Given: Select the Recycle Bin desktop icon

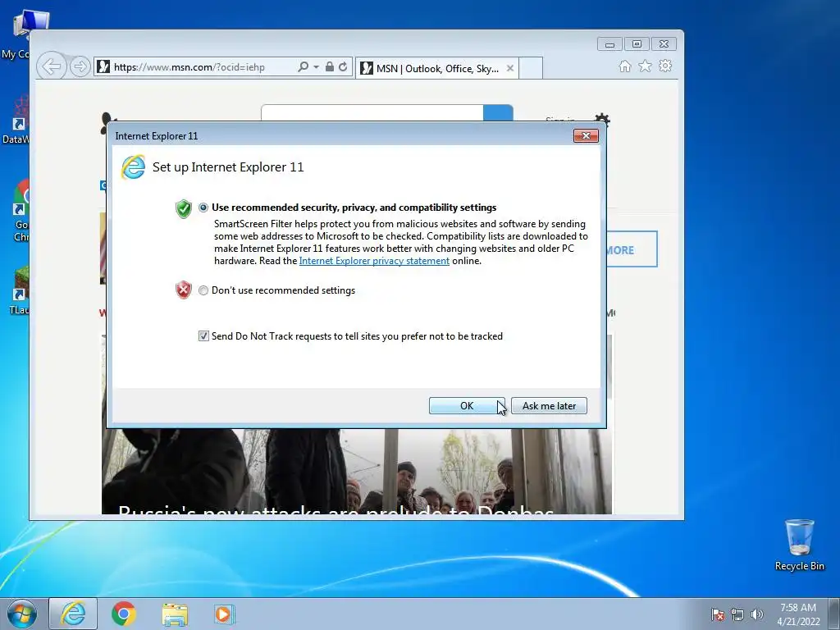Looking at the screenshot, I should coord(799,545).
